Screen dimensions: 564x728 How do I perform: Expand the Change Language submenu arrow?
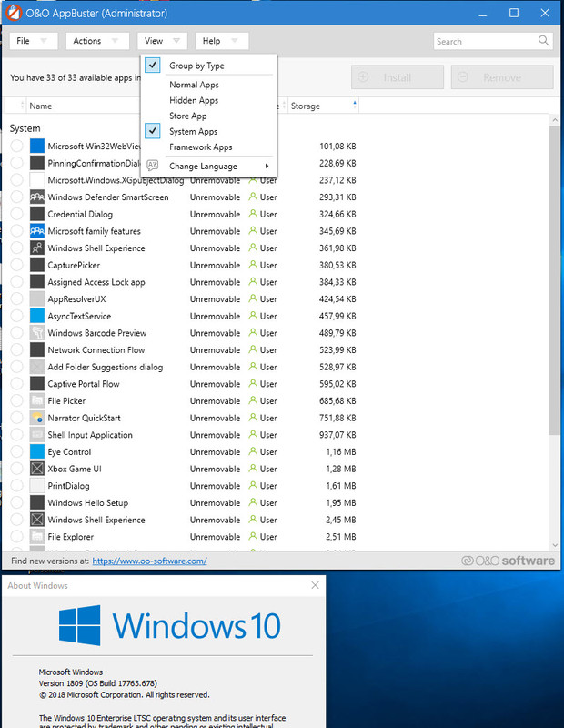[x=267, y=166]
